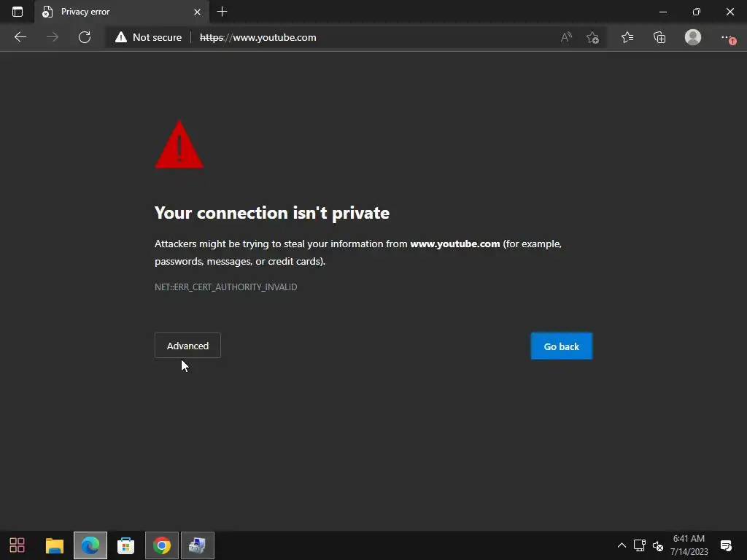The width and height of the screenshot is (747, 560).
Task: Restore down the Edge window
Action: click(697, 12)
